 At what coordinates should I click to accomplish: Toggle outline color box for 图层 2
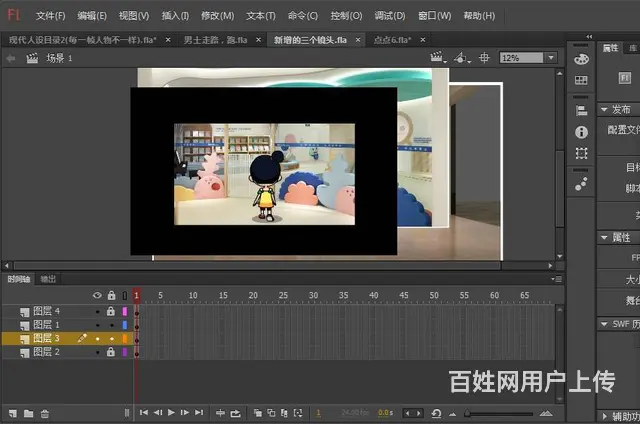tap(125, 352)
